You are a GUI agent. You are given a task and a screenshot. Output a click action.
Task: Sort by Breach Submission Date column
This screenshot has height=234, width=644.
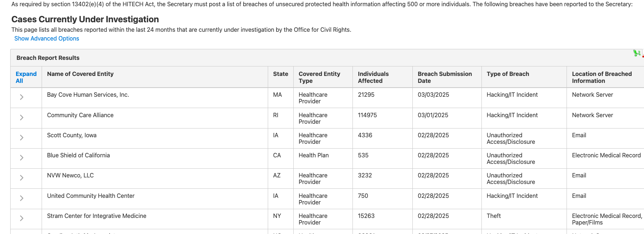[445, 77]
